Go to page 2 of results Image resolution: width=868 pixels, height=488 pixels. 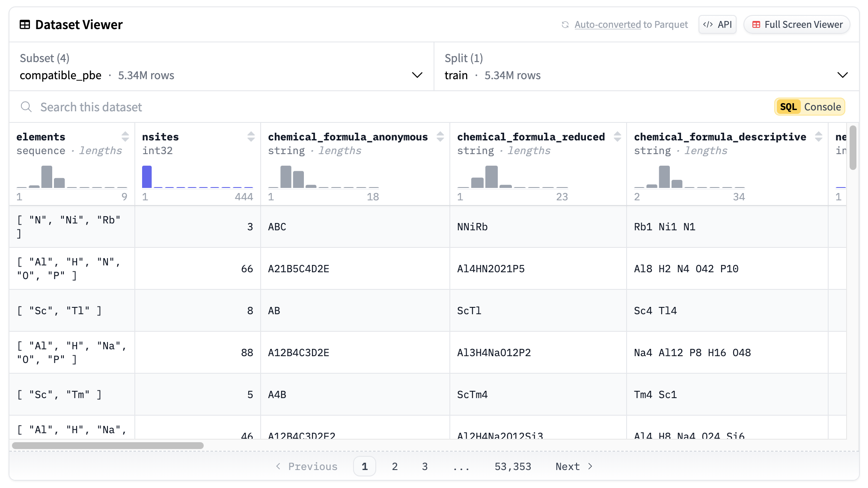point(395,466)
